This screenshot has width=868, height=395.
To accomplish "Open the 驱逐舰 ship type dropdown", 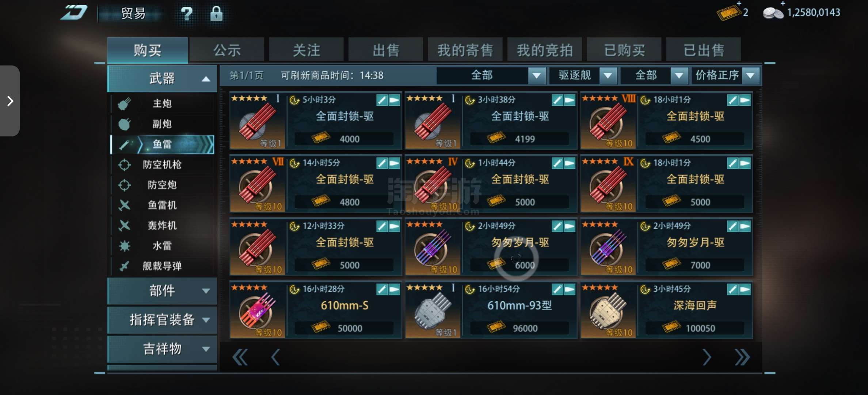I will pos(583,76).
